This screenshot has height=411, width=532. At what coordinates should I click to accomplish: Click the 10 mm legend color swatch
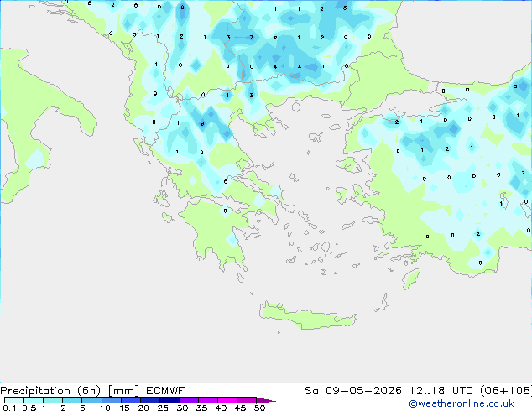click(111, 400)
